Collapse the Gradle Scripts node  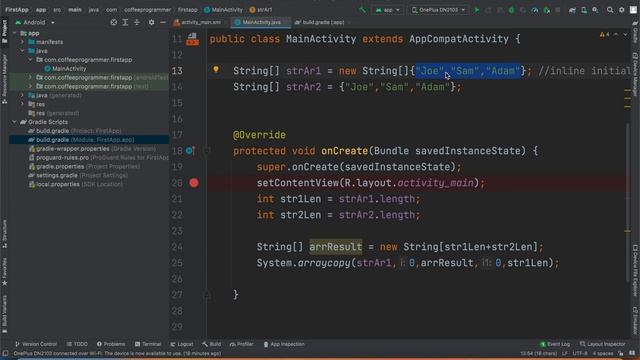15,122
